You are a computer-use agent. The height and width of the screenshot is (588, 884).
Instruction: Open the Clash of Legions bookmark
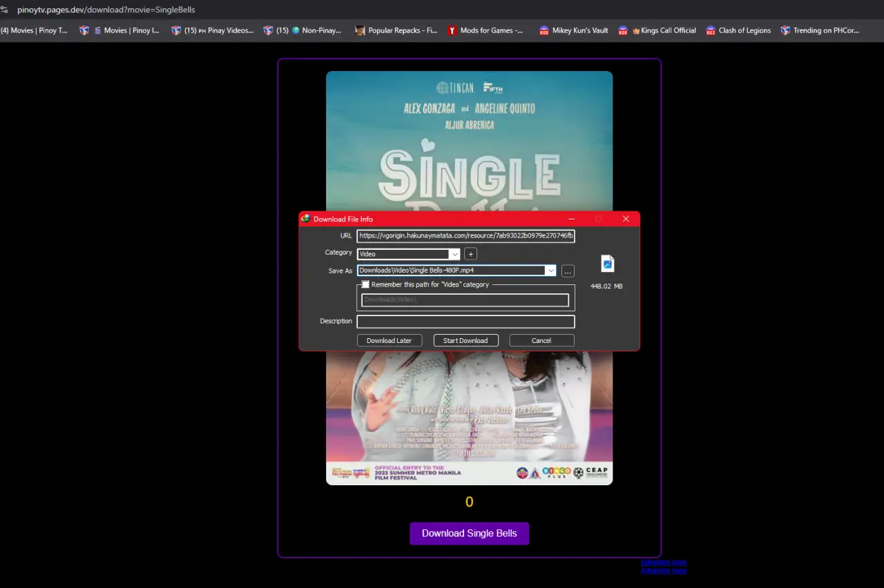point(738,30)
